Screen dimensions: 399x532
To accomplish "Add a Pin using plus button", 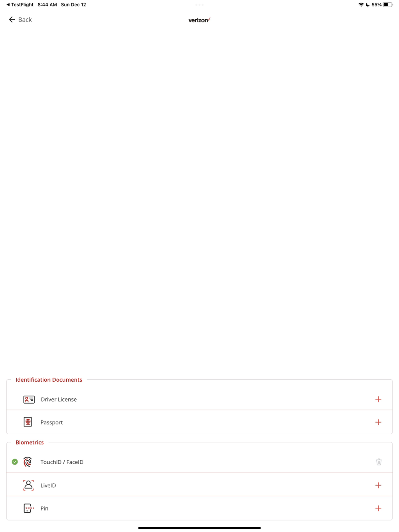I will 378,508.
